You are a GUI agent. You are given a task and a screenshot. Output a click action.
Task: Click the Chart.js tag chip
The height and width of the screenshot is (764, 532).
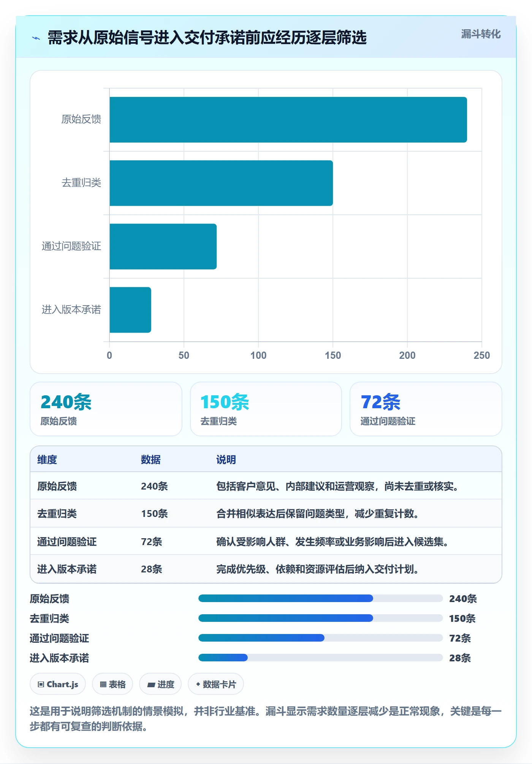click(x=58, y=684)
